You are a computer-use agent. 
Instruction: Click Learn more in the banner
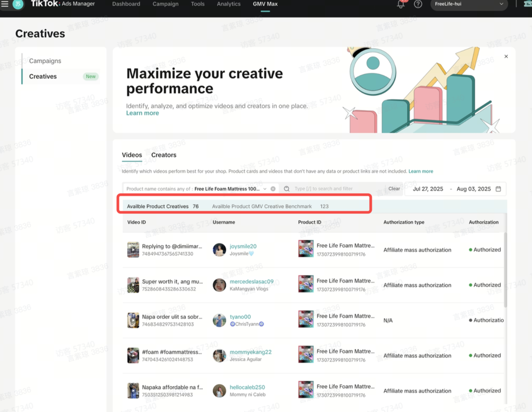coord(142,113)
